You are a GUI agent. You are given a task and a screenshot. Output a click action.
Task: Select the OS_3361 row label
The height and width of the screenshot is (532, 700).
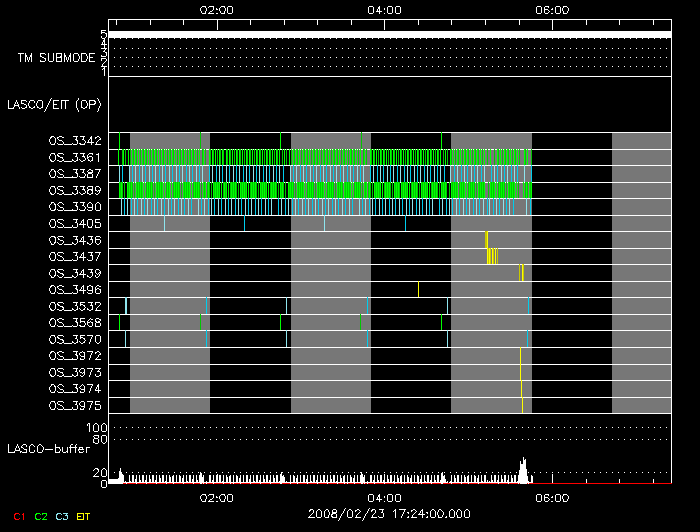75,158
